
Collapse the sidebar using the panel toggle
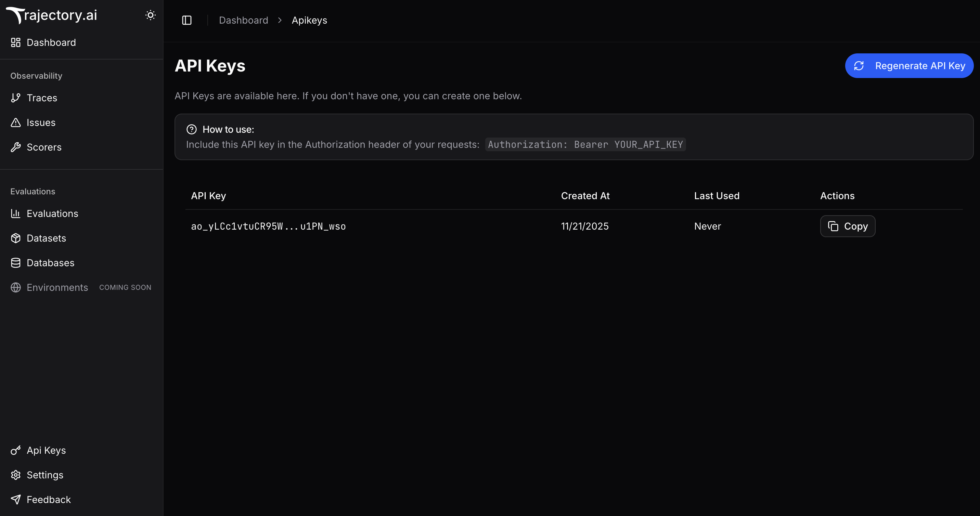[x=187, y=20]
